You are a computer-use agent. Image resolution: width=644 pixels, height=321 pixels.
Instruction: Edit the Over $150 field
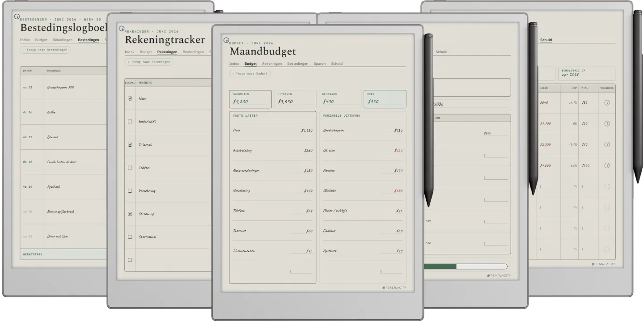pos(385,99)
